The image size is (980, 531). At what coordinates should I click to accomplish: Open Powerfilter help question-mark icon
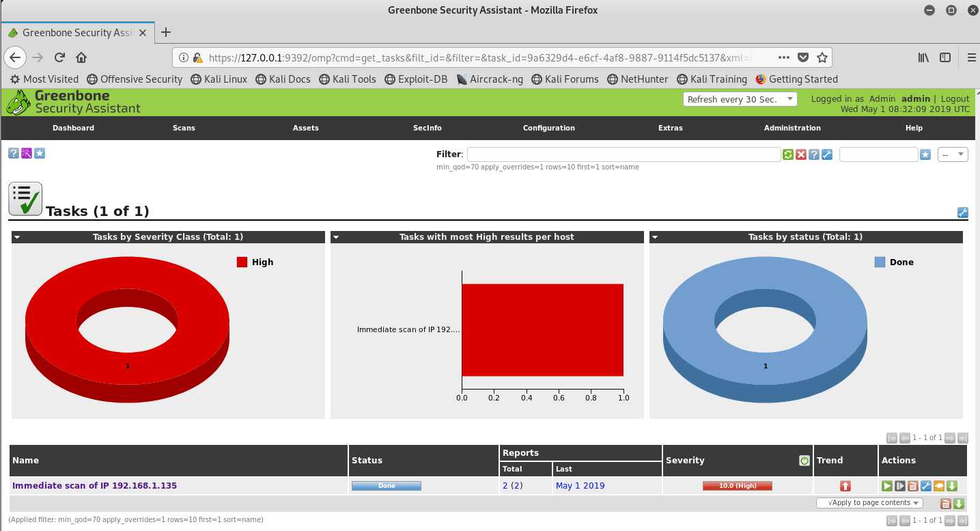coord(814,154)
